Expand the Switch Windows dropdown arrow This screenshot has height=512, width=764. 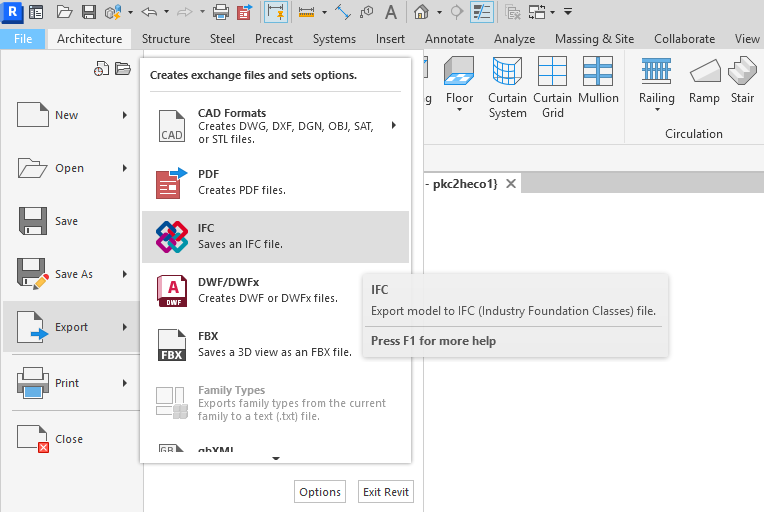click(552, 12)
